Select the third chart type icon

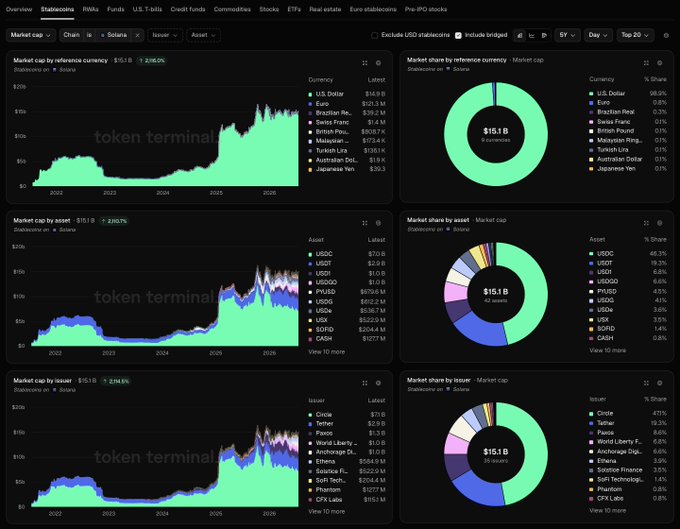(x=544, y=35)
